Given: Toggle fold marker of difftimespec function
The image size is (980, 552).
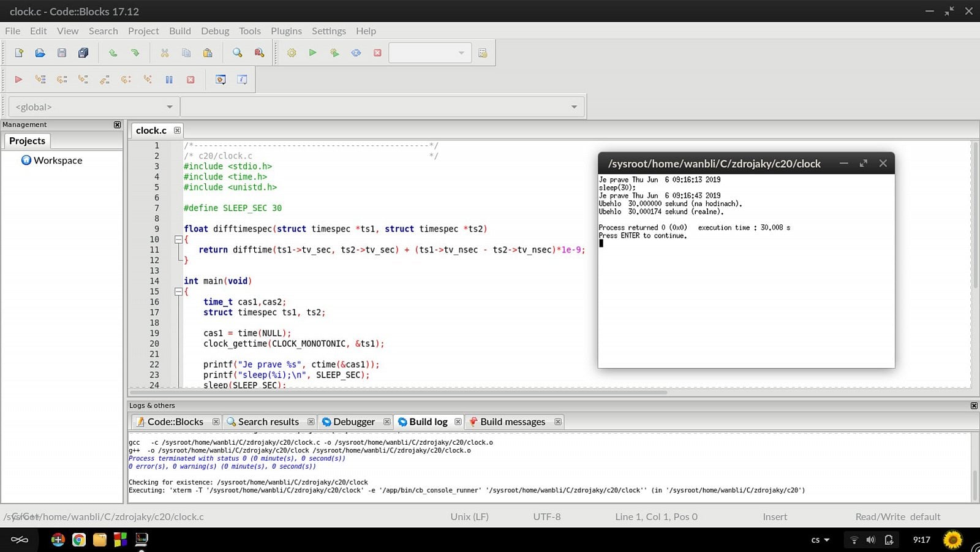Looking at the screenshot, I should 178,240.
